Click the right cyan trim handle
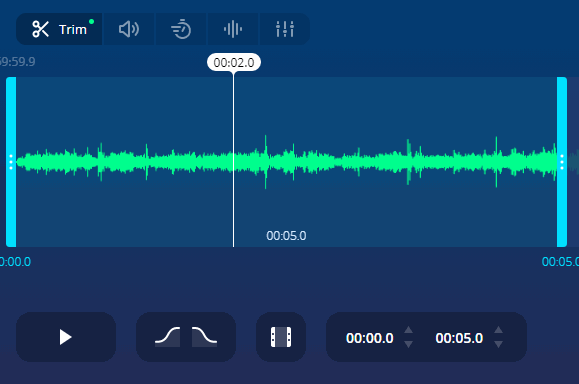The height and width of the screenshot is (384, 579). coord(562,162)
